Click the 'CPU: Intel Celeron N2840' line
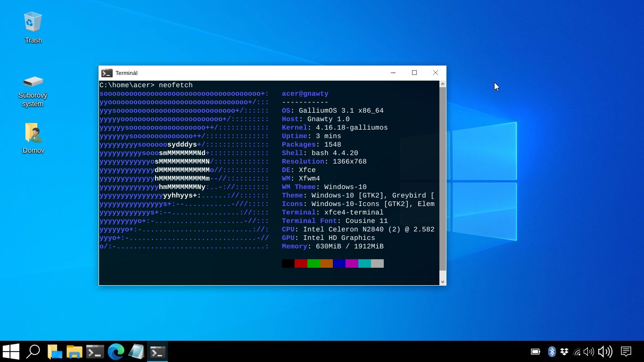Image resolution: width=644 pixels, height=362 pixels. [358, 230]
